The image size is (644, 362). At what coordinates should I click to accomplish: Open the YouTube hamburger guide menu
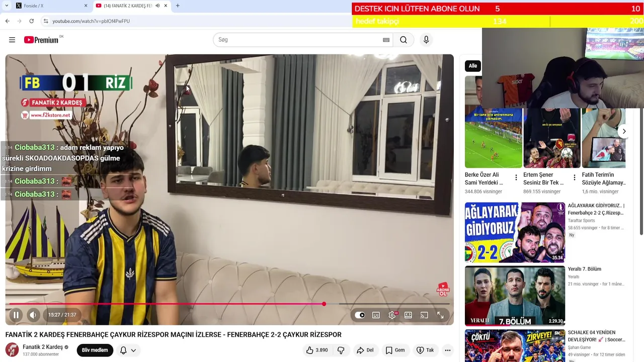pyautogui.click(x=12, y=40)
